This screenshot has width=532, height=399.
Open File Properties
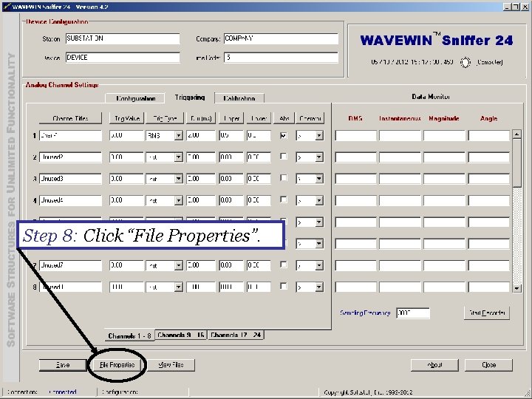[117, 365]
